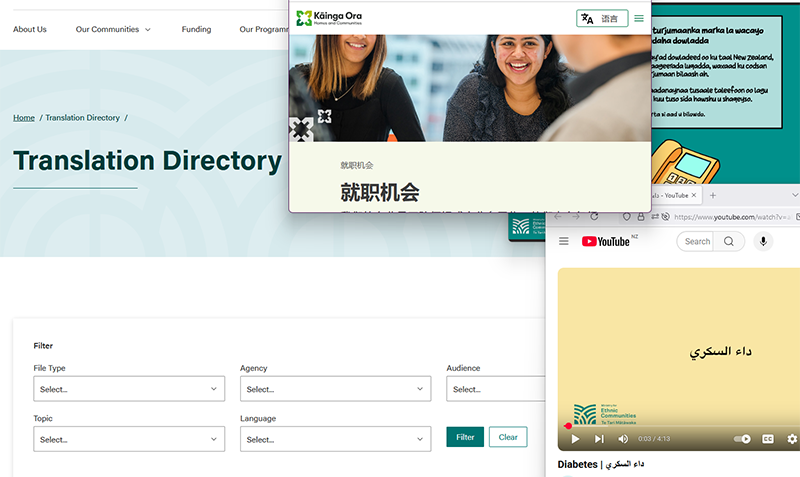800x477 pixels.
Task: Open the About Us menu item
Action: (30, 29)
